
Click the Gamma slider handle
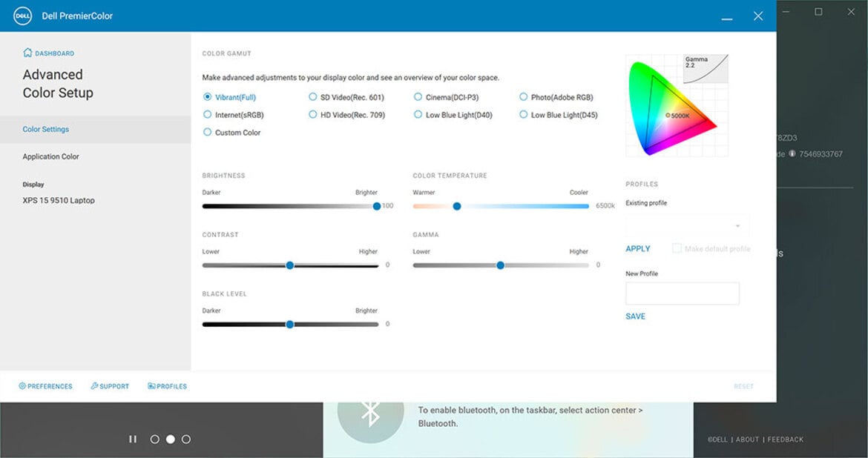pos(501,265)
